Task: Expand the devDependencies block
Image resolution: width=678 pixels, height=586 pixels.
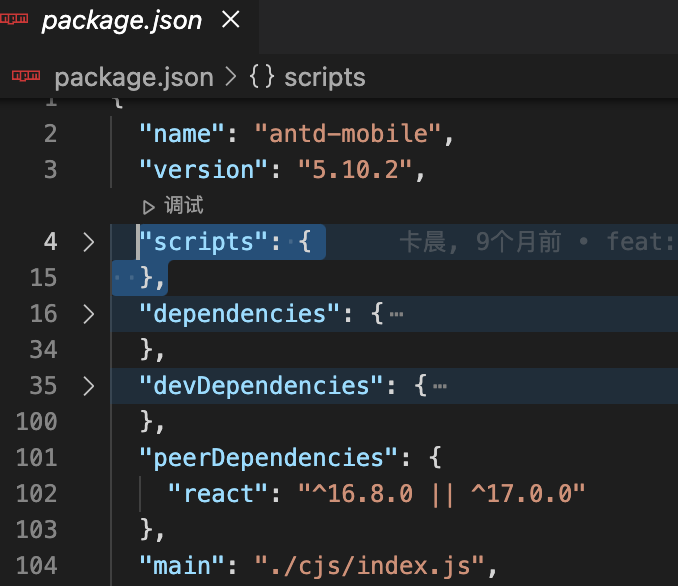Action: tap(88, 386)
